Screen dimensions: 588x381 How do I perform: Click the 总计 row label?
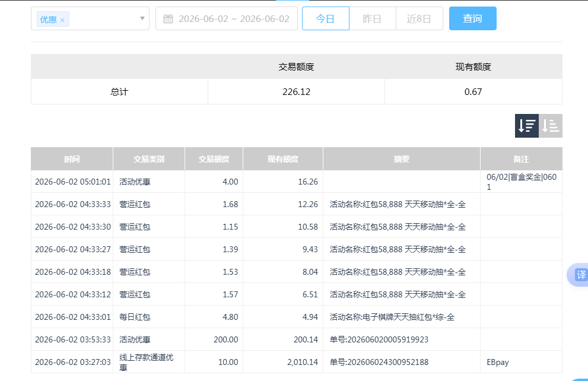pos(119,92)
